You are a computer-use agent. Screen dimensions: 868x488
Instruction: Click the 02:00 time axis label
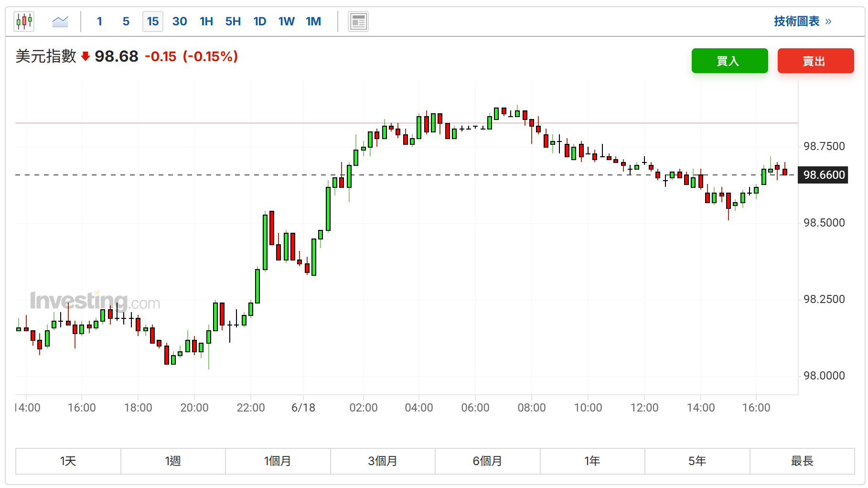[x=364, y=408]
